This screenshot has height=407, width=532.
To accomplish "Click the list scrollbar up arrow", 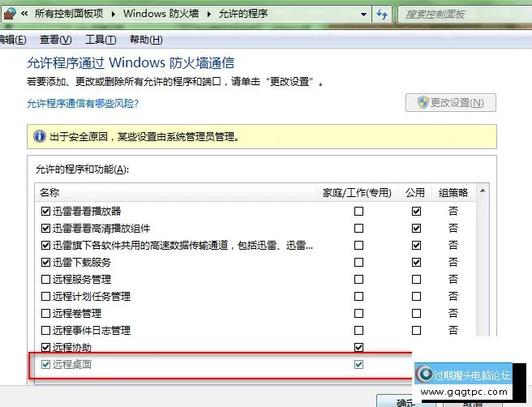I will 483,193.
